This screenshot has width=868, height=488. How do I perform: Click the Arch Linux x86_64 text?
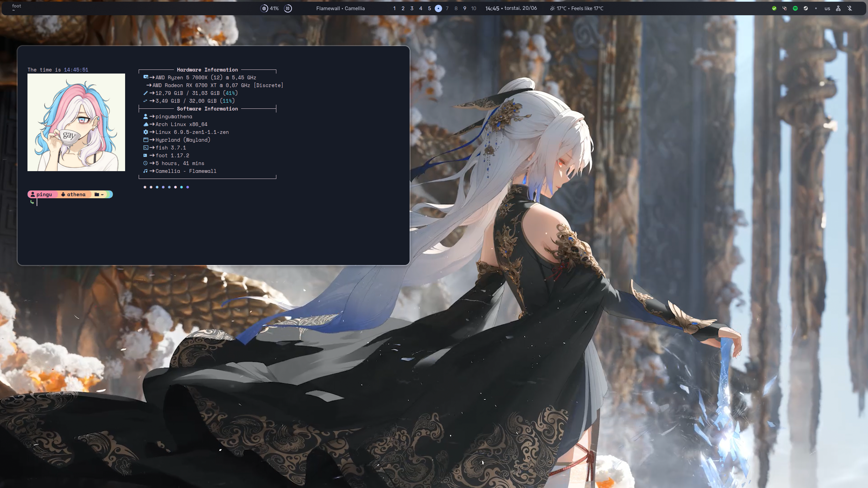[181, 124]
